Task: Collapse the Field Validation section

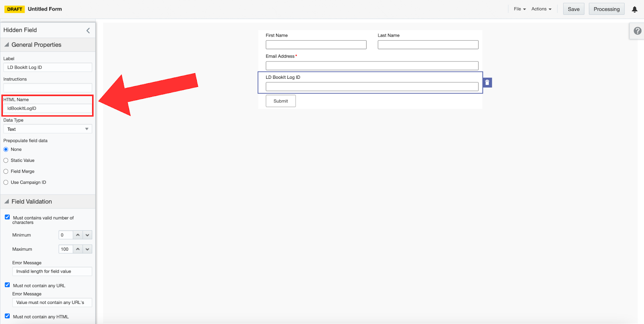Action: click(7, 201)
